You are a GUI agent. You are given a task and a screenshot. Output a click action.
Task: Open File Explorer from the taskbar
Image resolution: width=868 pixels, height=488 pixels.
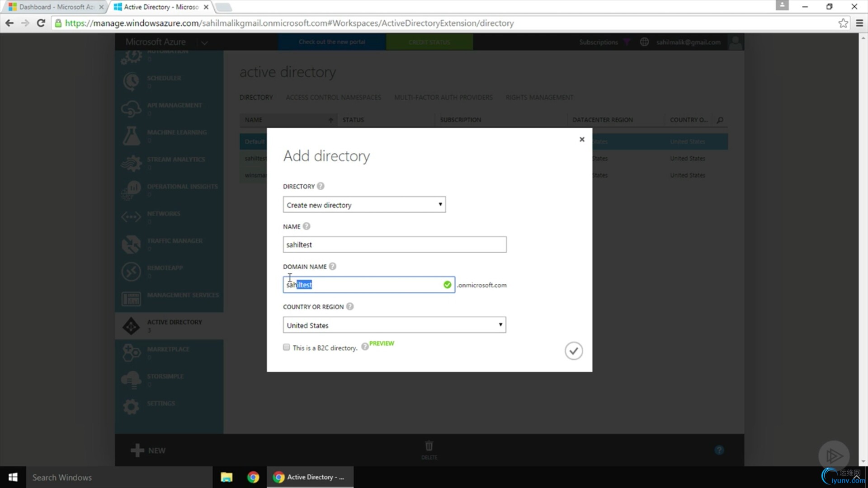(x=226, y=477)
